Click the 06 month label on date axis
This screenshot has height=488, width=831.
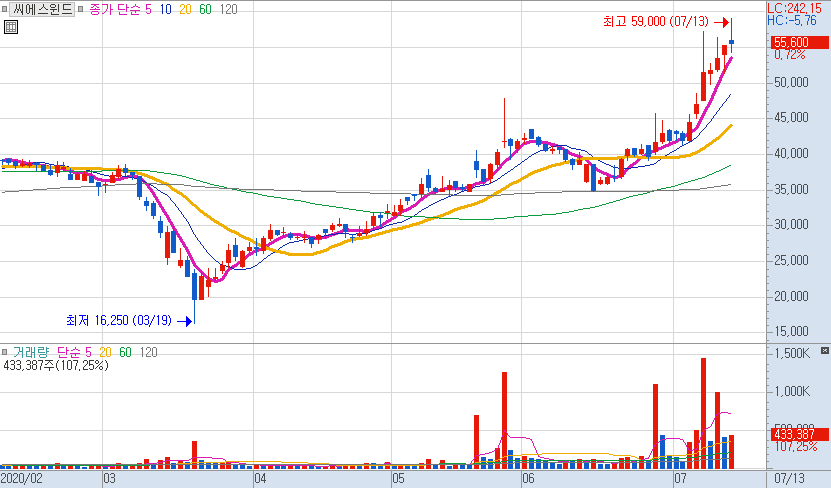tap(528, 479)
